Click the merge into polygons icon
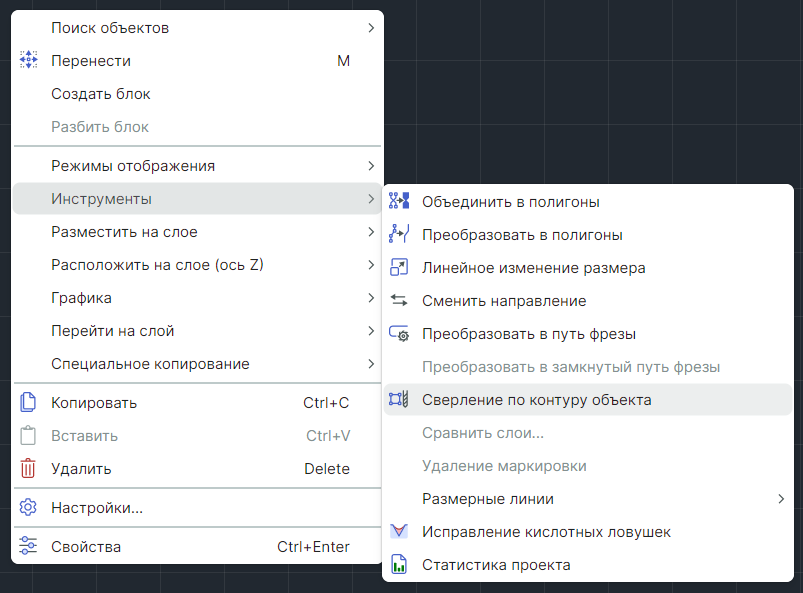803x593 pixels. click(x=399, y=202)
